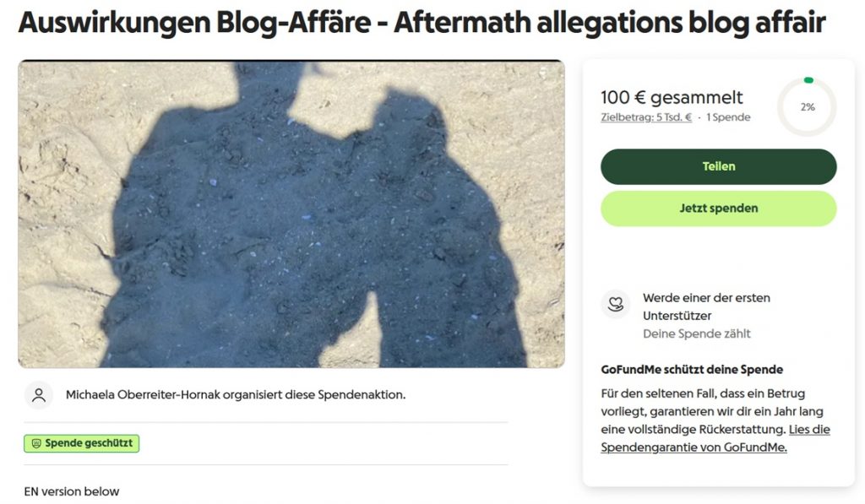The image size is (865, 504).
Task: Click the organizer profile avatar icon
Action: (x=39, y=395)
